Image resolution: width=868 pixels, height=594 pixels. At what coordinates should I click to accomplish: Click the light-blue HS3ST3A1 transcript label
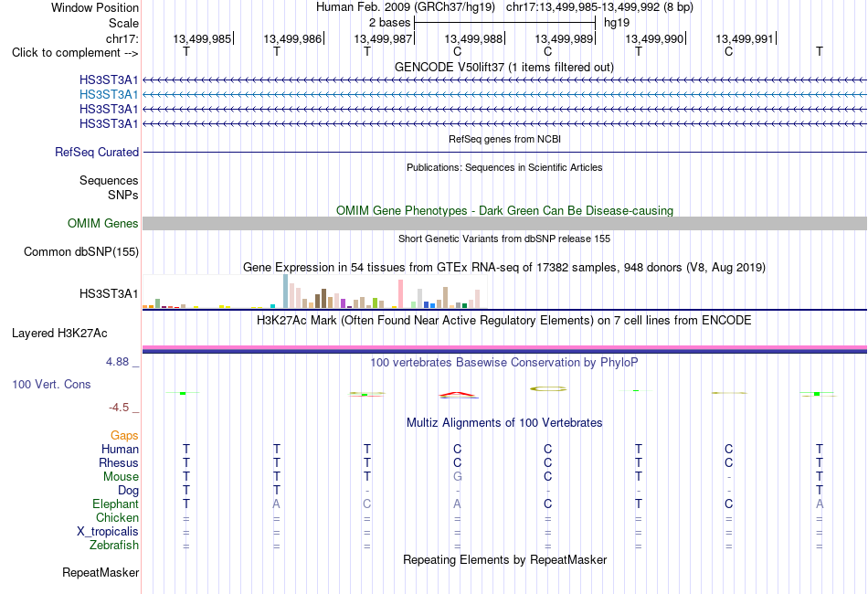pyautogui.click(x=109, y=94)
